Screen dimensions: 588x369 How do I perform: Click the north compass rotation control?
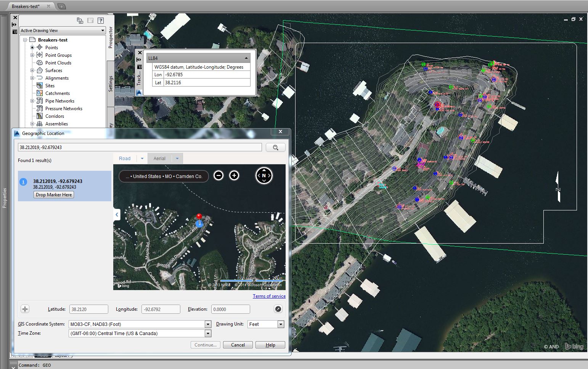point(264,176)
